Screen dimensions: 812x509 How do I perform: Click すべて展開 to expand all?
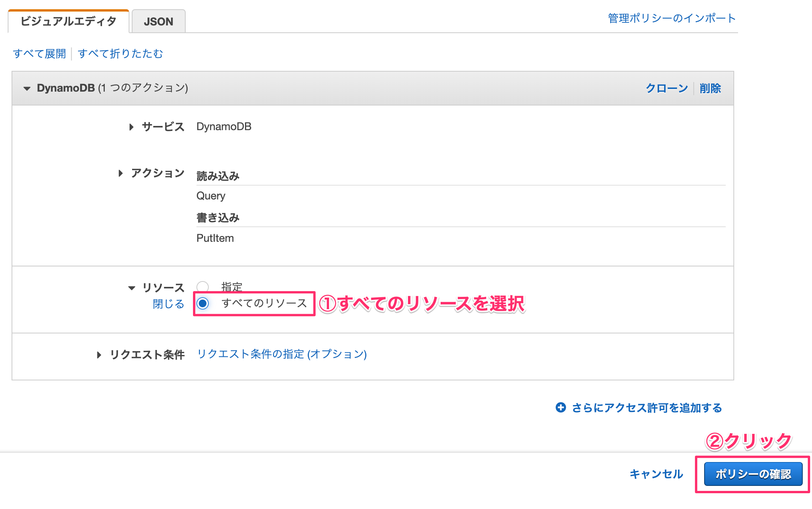click(40, 54)
